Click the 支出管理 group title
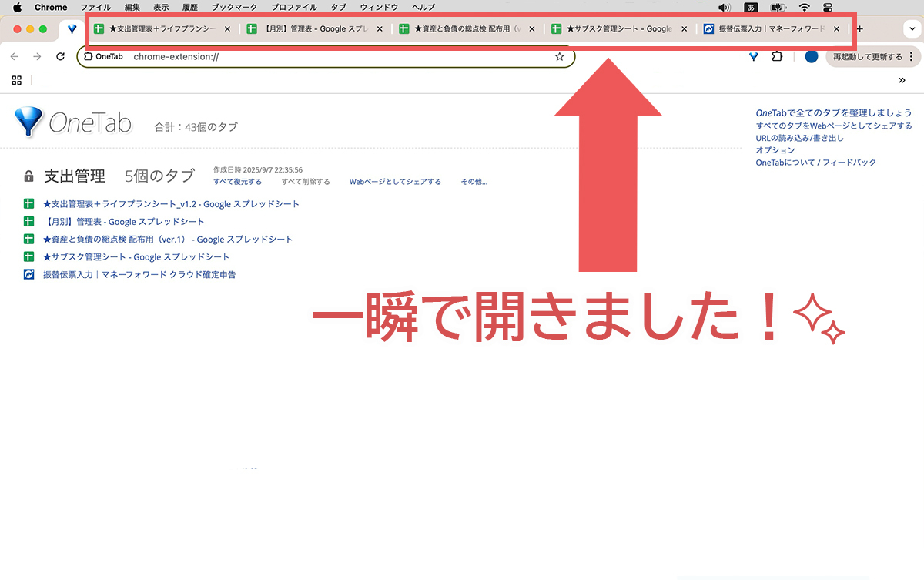 75,176
